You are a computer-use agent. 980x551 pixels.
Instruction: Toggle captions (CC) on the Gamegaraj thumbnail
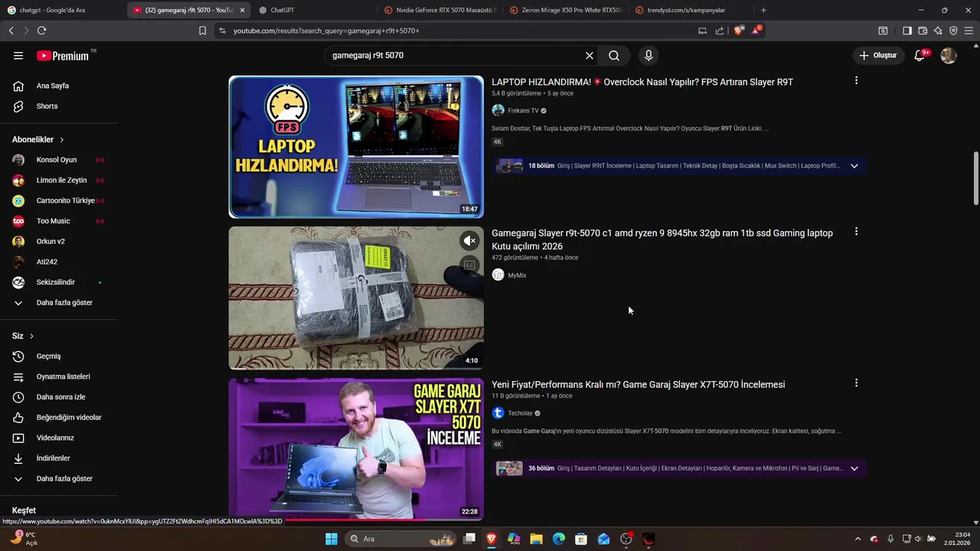coord(469,265)
